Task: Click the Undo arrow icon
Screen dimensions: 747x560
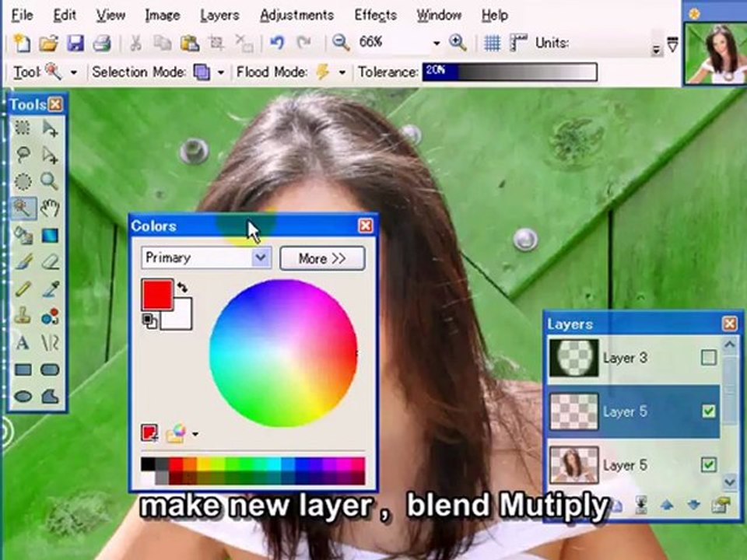Action: [277, 43]
